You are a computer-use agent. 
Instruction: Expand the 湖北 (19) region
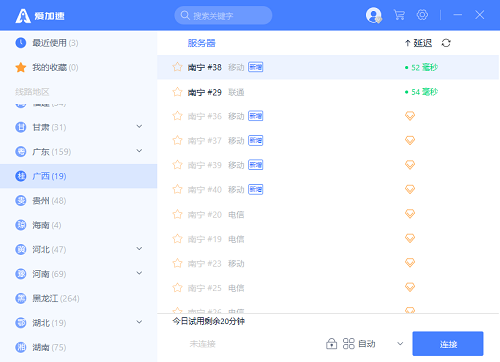tap(139, 322)
